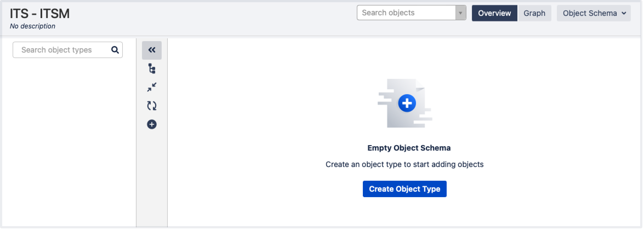Switch to the Overview tab
The image size is (644, 230).
point(494,13)
